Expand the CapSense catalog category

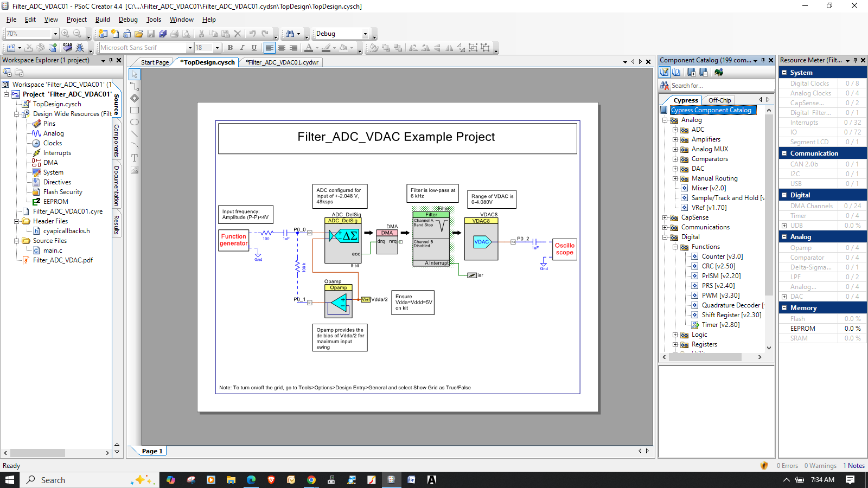(665, 217)
